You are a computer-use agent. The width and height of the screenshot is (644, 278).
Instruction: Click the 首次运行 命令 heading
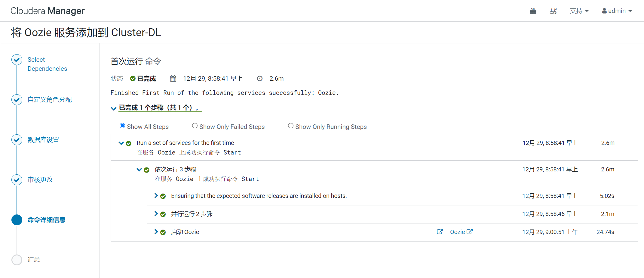(x=136, y=61)
